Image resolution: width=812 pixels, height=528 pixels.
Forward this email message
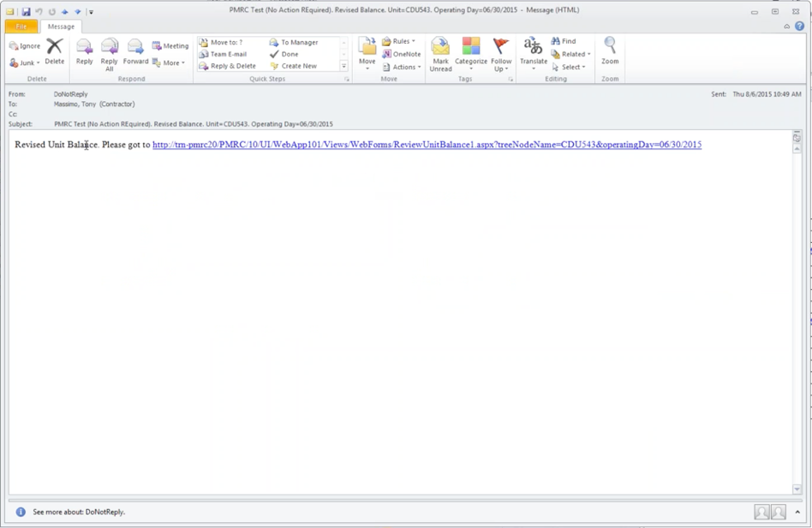135,51
